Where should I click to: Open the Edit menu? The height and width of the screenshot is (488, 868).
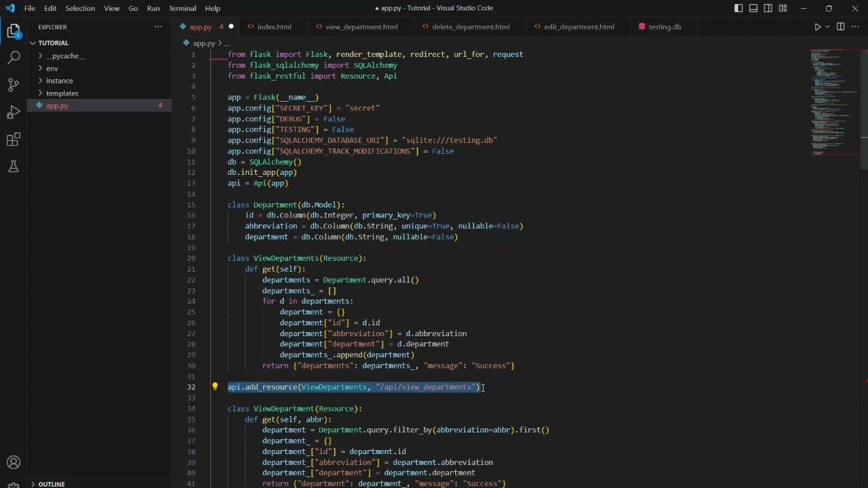pos(50,8)
